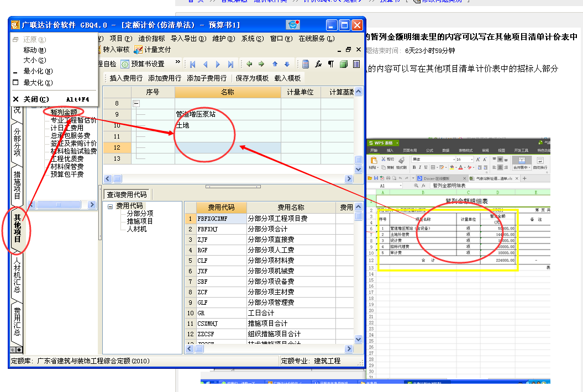Viewport: 583px width, 392px height.
Task: Click the green cube toolbar icon
Action: coord(344,64)
